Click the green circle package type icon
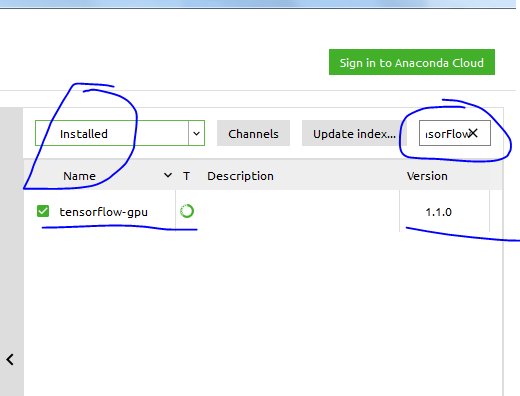Image resolution: width=520 pixels, height=396 pixels. pyautogui.click(x=187, y=211)
